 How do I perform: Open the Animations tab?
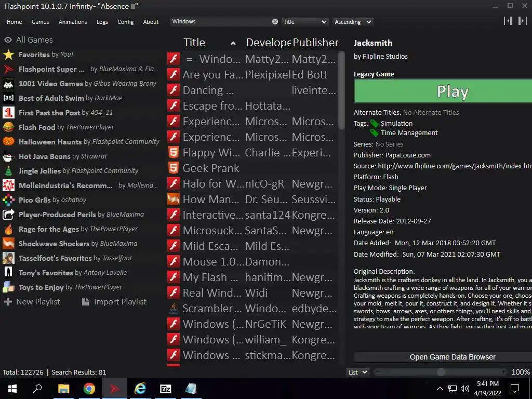[73, 22]
